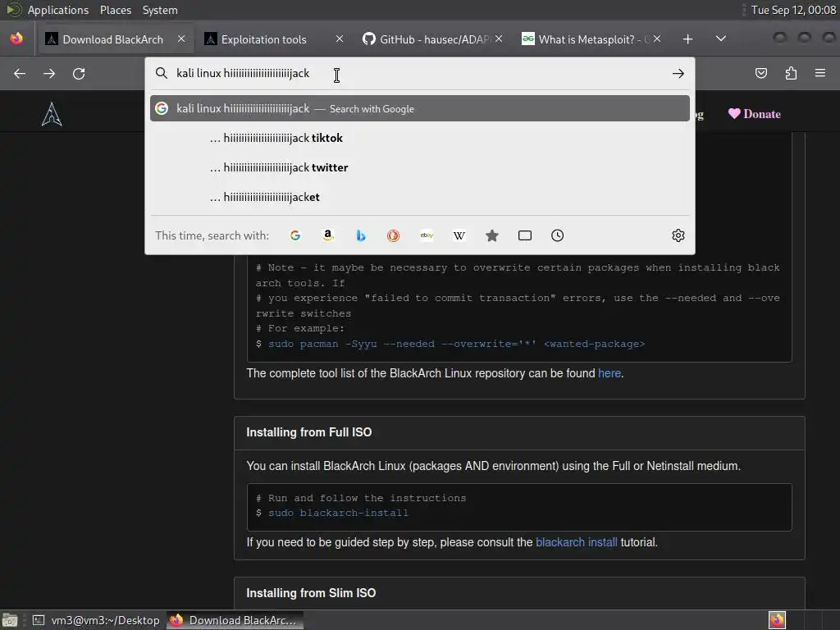Viewport: 840px width, 630px height.
Task: Search this time with eBay icon
Action: (x=427, y=235)
